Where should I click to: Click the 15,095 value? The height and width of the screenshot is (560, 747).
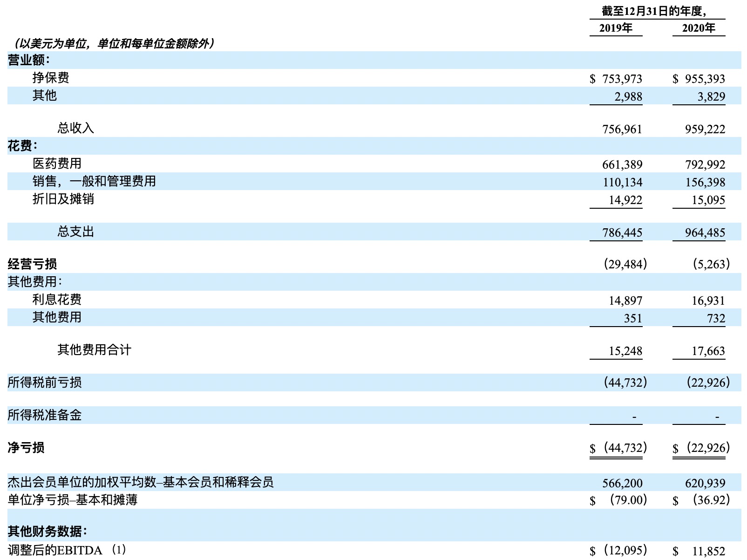[x=708, y=200]
